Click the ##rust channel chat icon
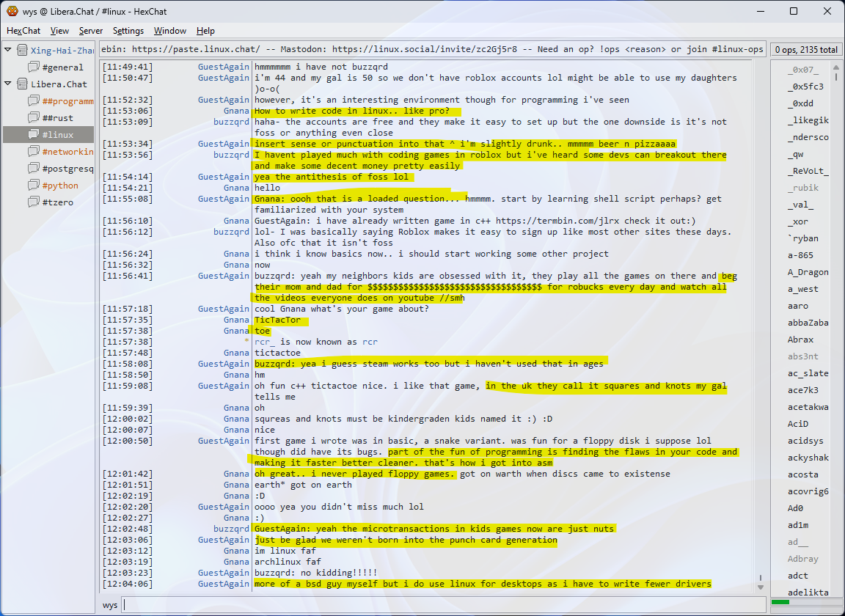Image resolution: width=845 pixels, height=616 pixels. [34, 118]
